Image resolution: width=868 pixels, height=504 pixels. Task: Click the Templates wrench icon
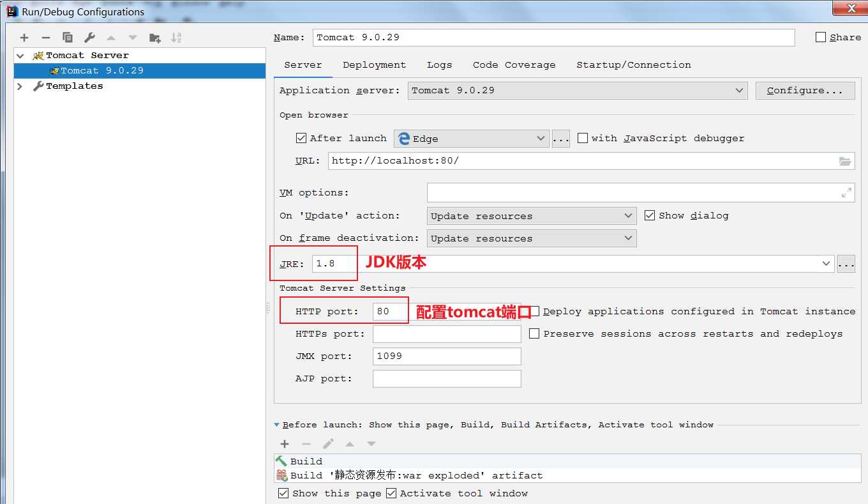(38, 86)
